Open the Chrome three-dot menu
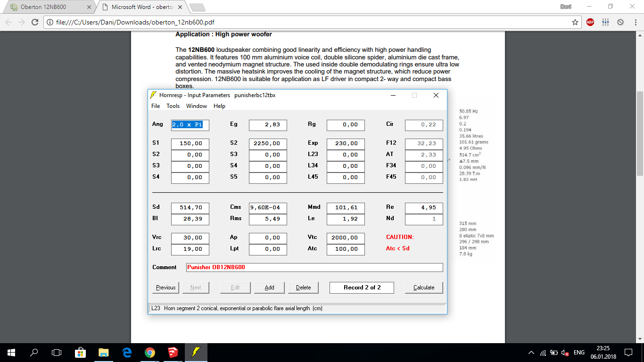The width and height of the screenshot is (644, 362). tap(635, 22)
